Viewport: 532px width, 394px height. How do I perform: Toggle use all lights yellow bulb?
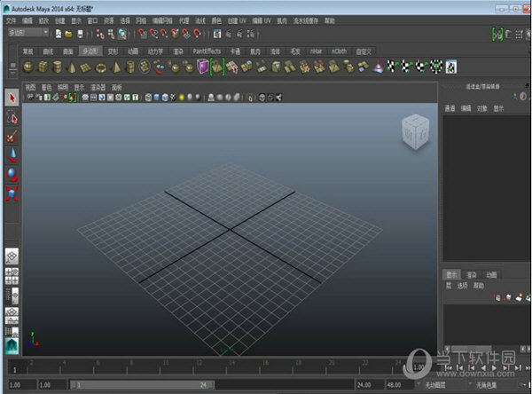click(182, 98)
